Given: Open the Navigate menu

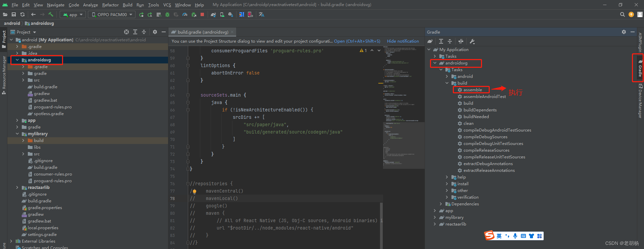Looking at the screenshot, I should [55, 5].
